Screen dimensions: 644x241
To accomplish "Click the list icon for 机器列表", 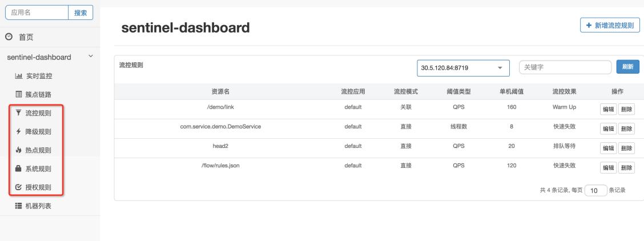I will click(18, 206).
